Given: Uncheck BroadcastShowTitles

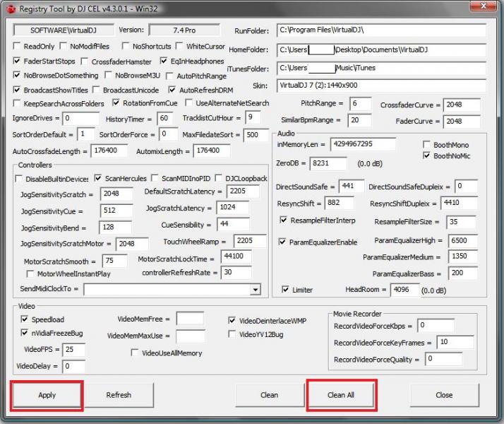Looking at the screenshot, I should coord(17,90).
